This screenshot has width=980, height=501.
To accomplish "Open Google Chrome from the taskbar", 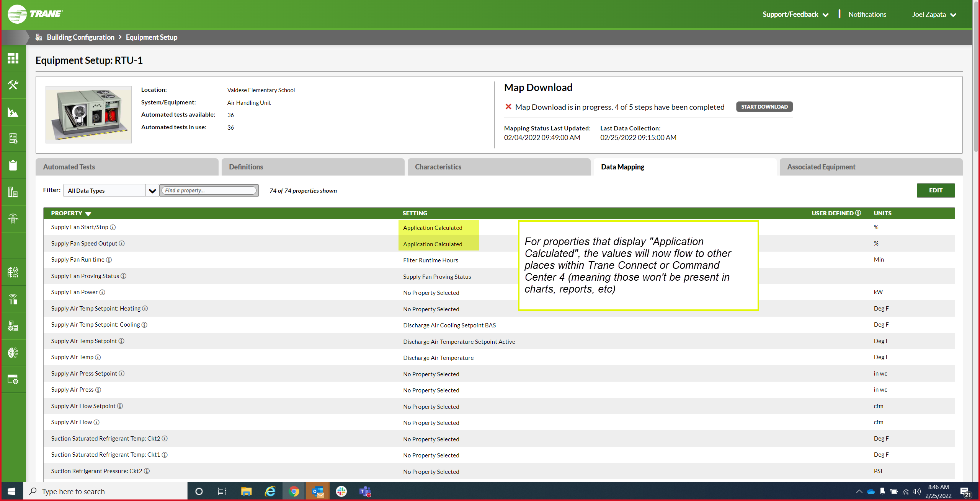I will point(294,491).
